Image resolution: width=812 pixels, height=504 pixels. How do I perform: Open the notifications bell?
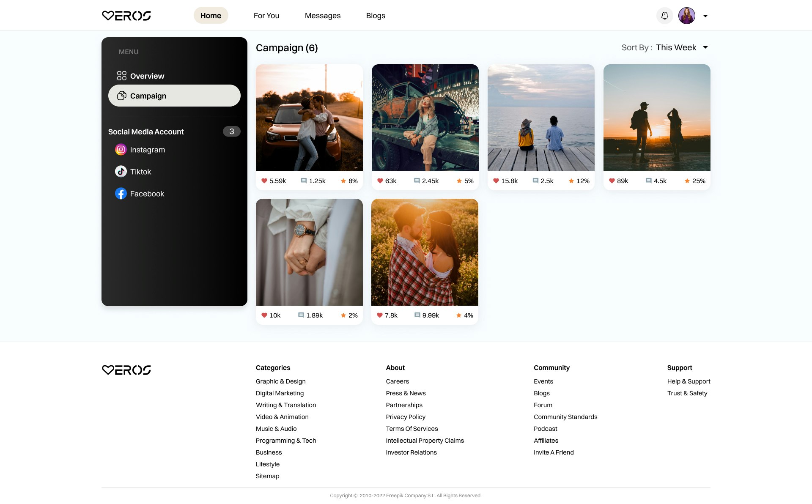click(x=664, y=16)
